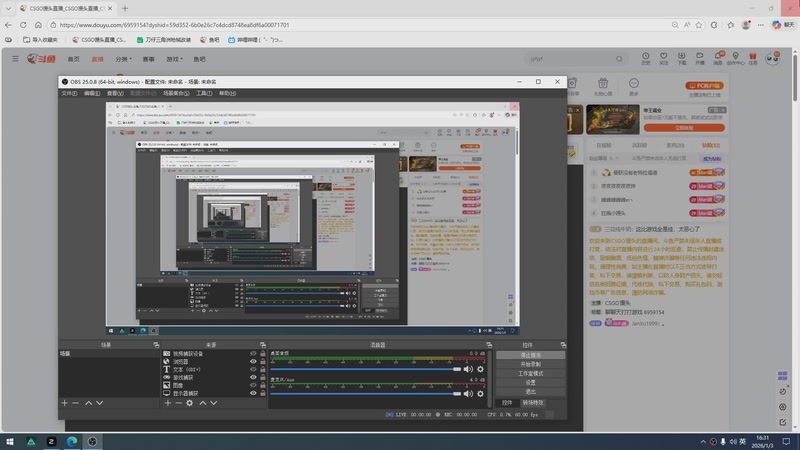Viewport: 800px width, 450px height.
Task: Add a new source with the plus icon in Sources panel
Action: click(x=167, y=403)
